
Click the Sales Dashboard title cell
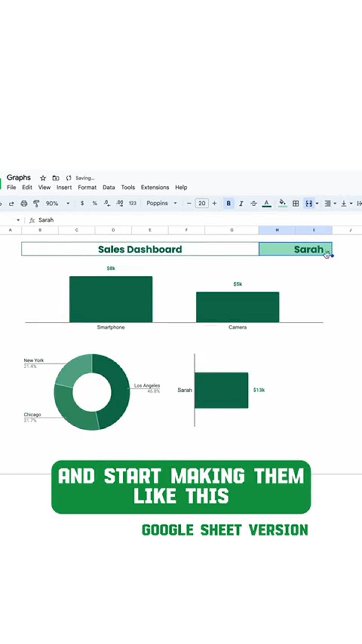(x=140, y=249)
